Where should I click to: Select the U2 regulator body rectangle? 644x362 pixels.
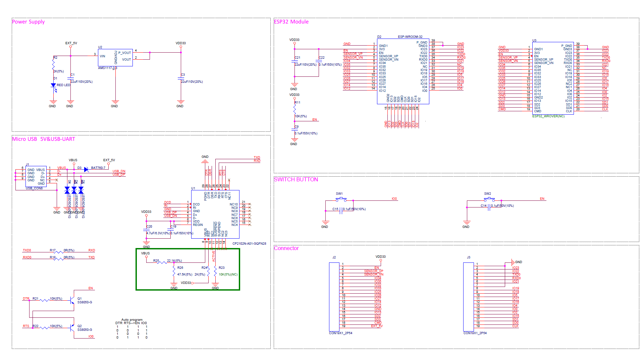click(115, 58)
